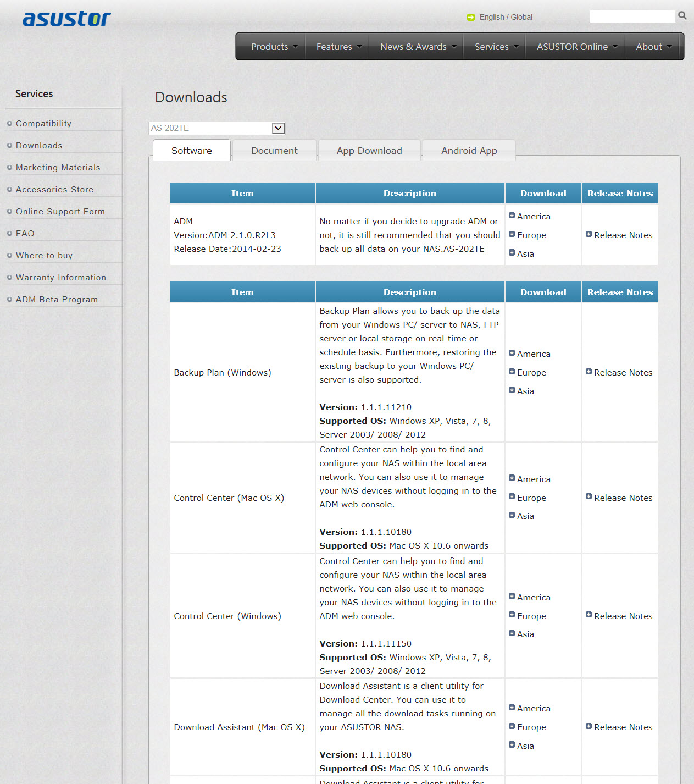694x784 pixels.
Task: Click the plus icon beside ADM Asia download
Action: tap(512, 253)
